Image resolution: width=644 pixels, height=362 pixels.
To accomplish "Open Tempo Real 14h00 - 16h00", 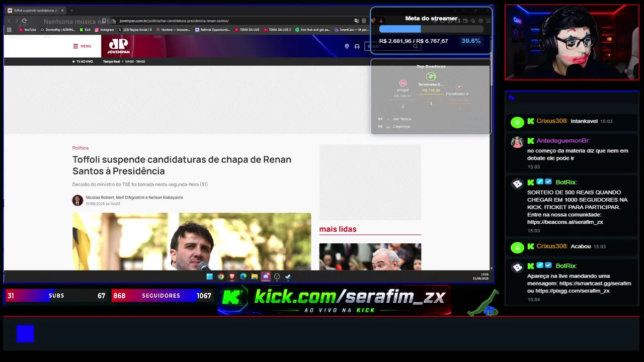I will 124,61.
